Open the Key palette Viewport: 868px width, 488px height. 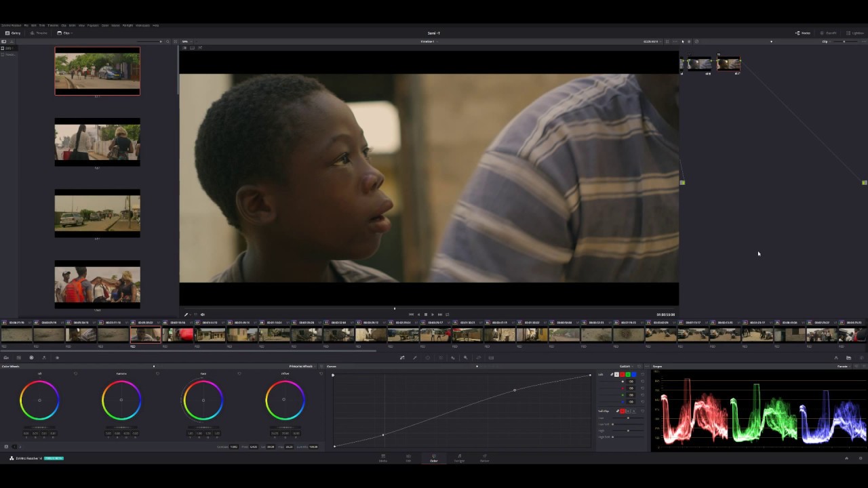[466, 357]
